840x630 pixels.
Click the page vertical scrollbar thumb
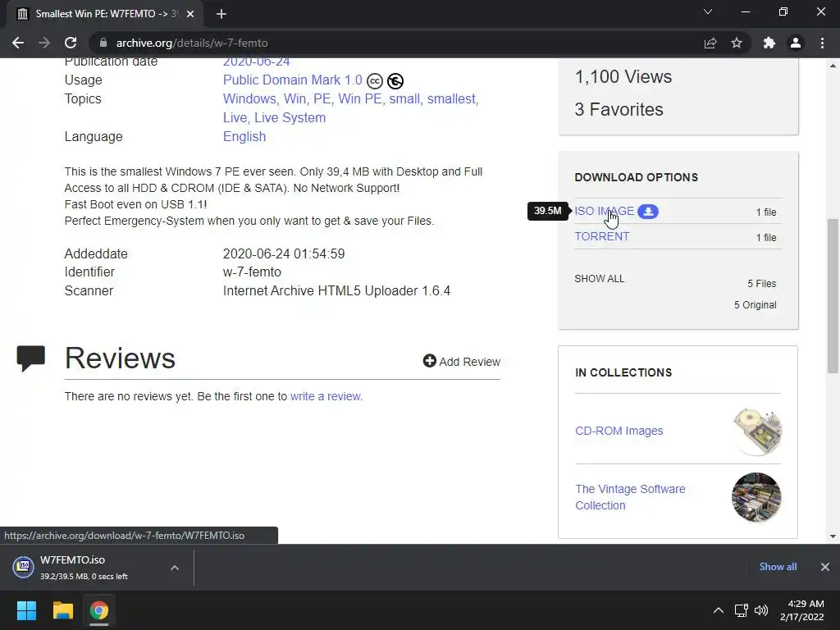[x=833, y=295]
